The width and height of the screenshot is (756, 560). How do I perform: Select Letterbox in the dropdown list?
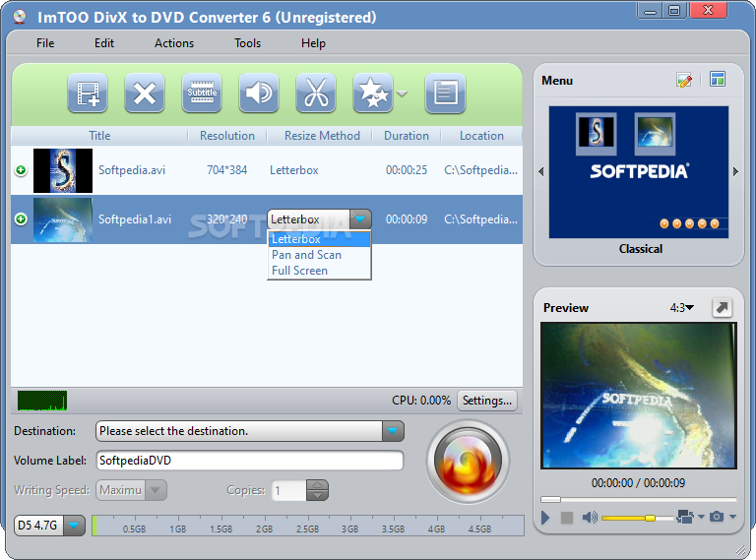[x=319, y=239]
